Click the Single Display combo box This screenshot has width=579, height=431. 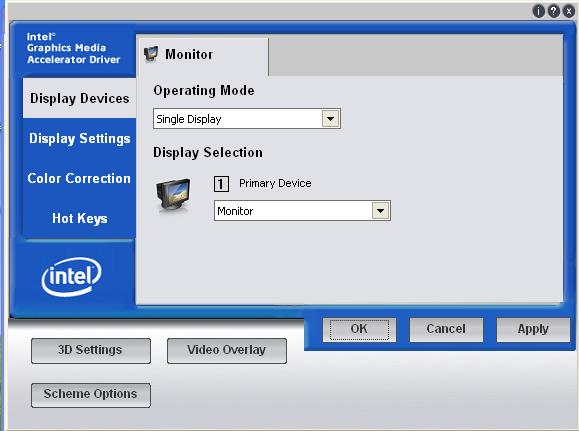tap(247, 119)
